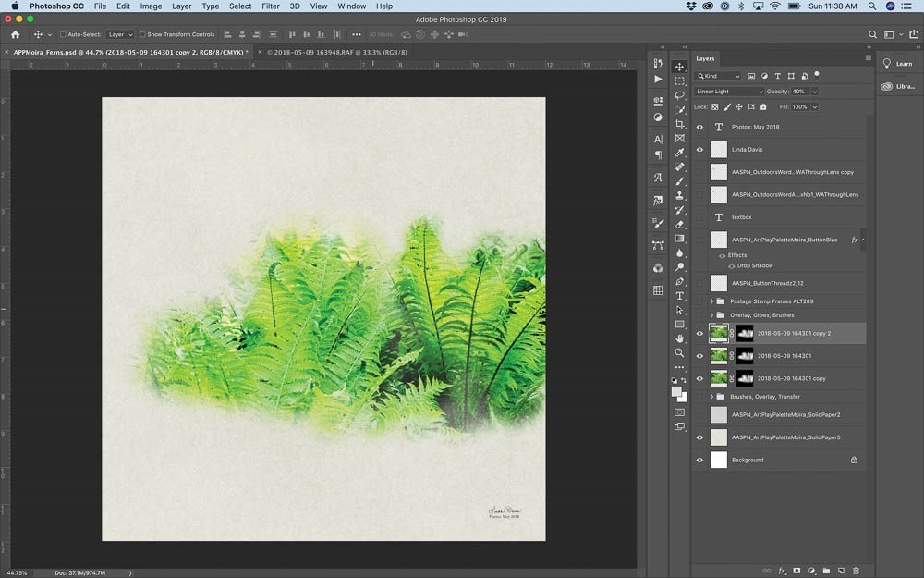This screenshot has width=924, height=578.
Task: Open the Character panel icon
Action: (x=658, y=140)
